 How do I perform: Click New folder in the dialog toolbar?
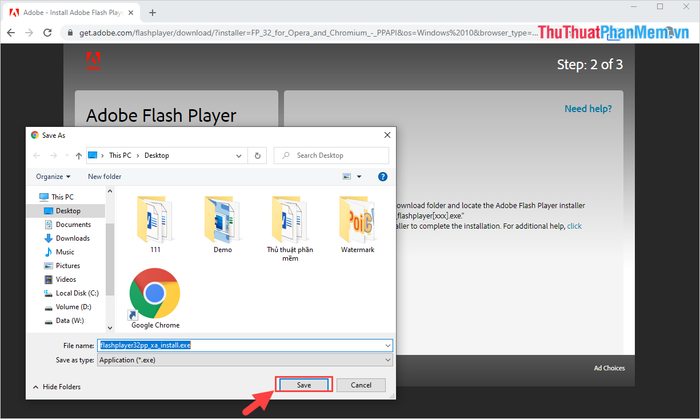(x=104, y=177)
